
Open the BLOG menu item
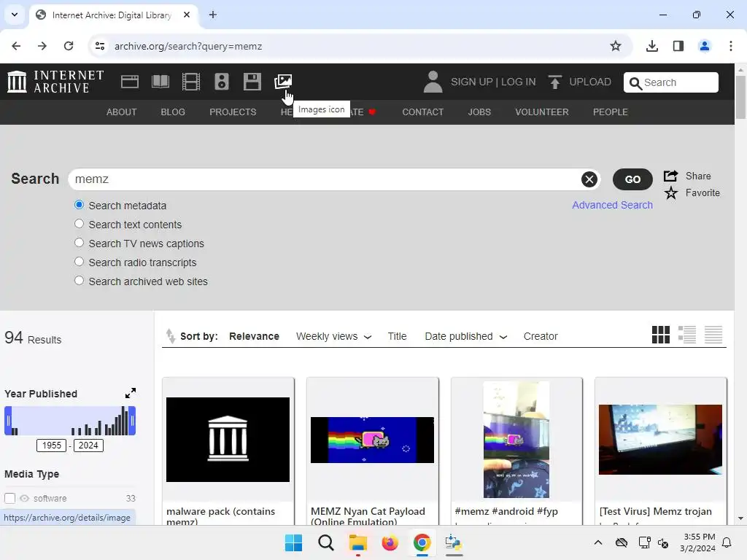point(173,112)
